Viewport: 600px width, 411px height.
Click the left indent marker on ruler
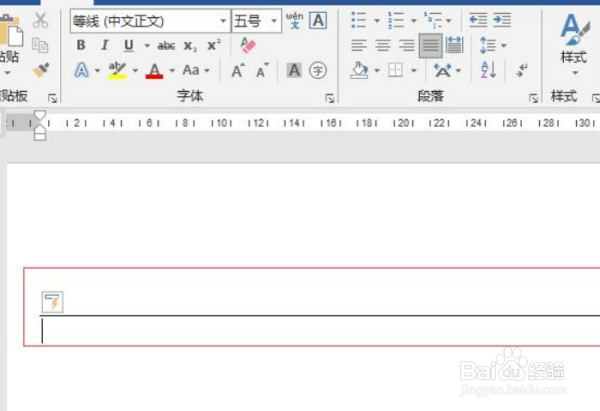pos(40,137)
